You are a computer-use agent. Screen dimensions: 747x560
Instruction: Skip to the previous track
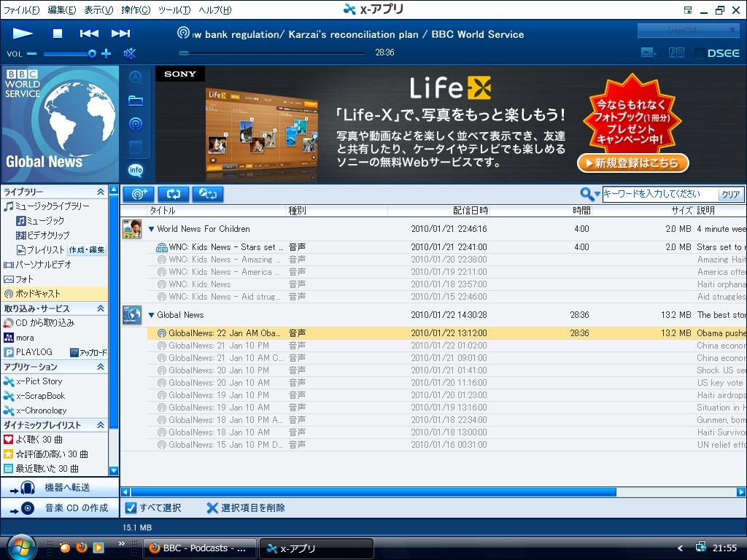point(89,34)
